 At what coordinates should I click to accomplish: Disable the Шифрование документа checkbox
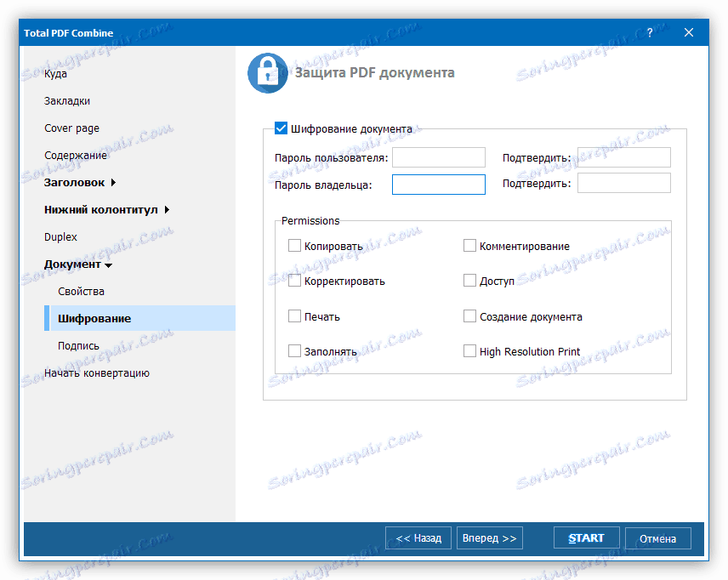[x=282, y=128]
